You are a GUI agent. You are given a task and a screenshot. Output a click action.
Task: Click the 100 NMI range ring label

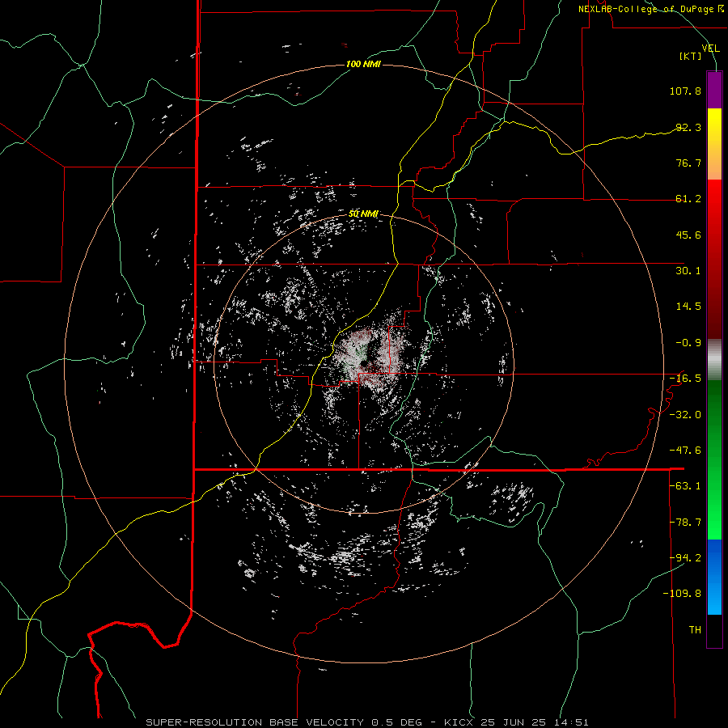point(363,64)
